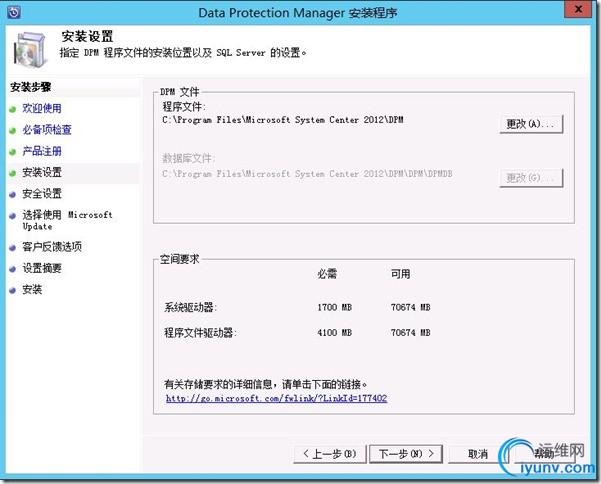
Task: Select the 安装设置 step
Action: coord(42,172)
